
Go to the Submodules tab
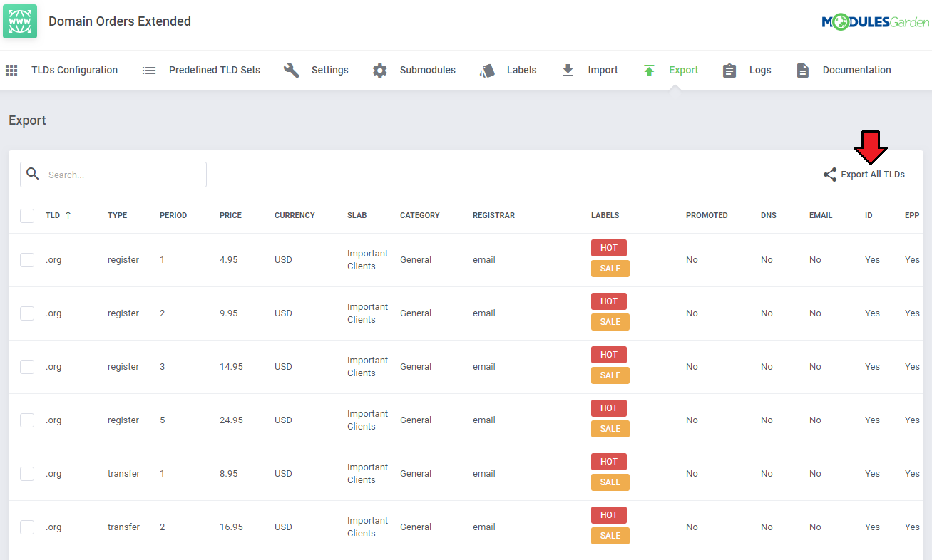coord(414,71)
